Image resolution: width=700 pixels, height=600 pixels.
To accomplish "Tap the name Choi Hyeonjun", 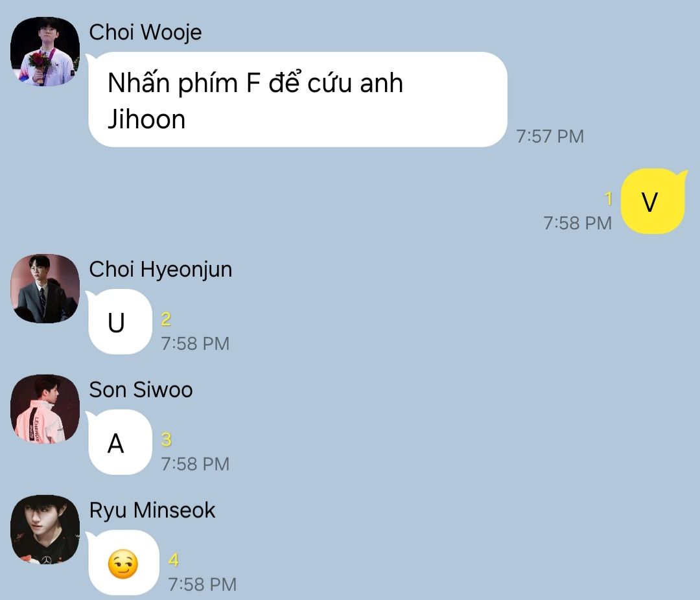I will pyautogui.click(x=161, y=269).
